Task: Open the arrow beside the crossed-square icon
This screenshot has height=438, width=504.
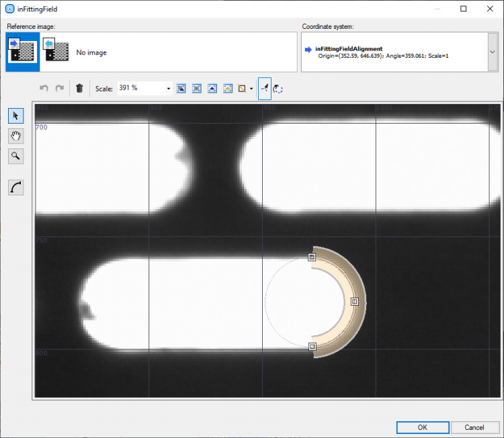Action: [251, 89]
